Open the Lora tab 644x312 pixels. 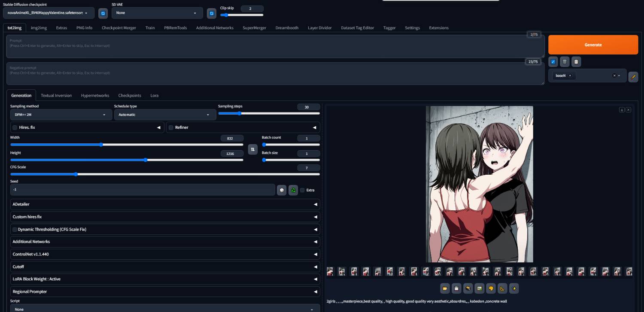[x=154, y=95]
